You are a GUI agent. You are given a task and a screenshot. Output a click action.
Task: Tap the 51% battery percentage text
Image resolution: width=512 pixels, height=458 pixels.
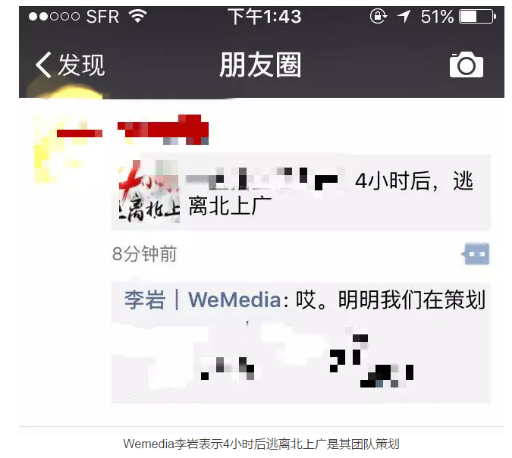coord(437,16)
